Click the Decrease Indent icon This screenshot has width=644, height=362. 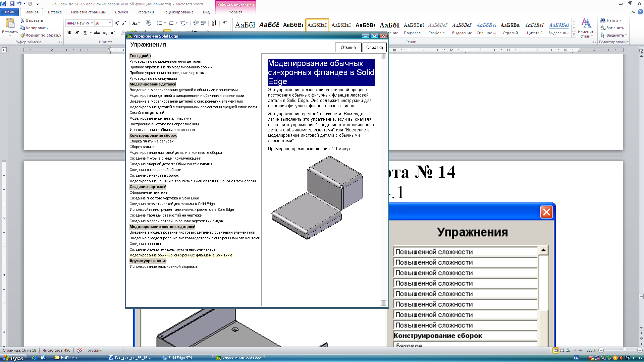196,23
